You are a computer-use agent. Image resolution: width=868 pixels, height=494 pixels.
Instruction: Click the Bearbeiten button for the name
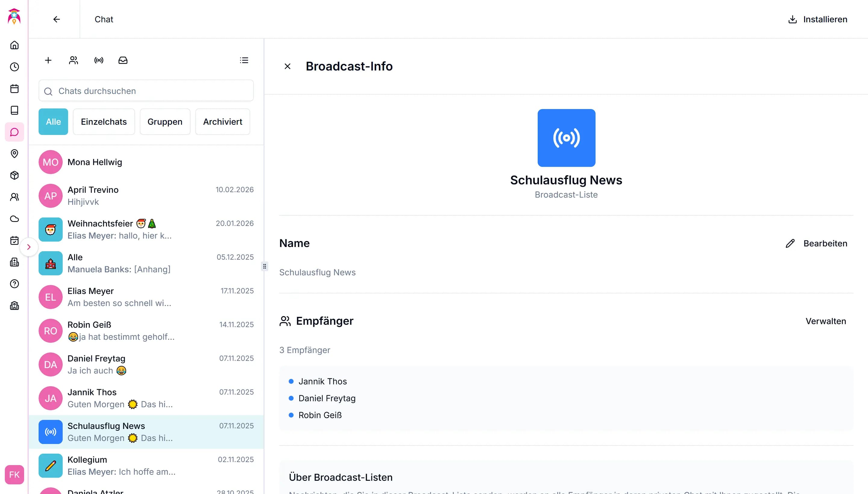pos(816,243)
